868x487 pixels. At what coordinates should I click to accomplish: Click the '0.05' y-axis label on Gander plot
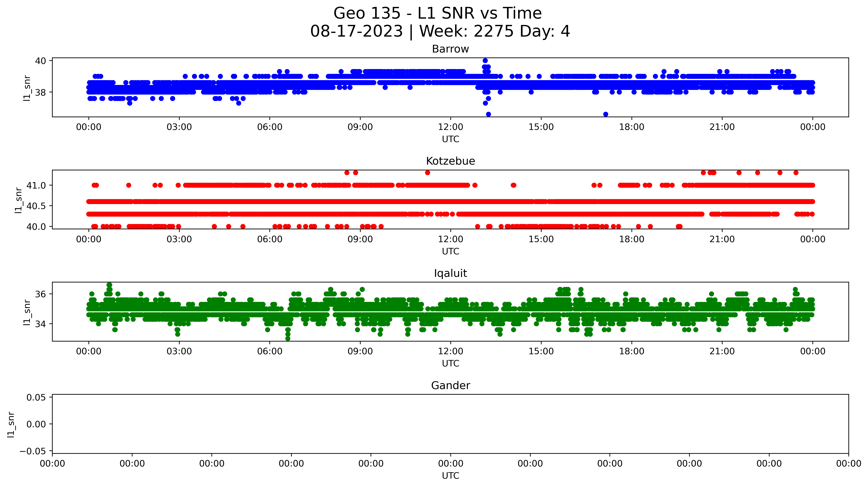tap(36, 397)
